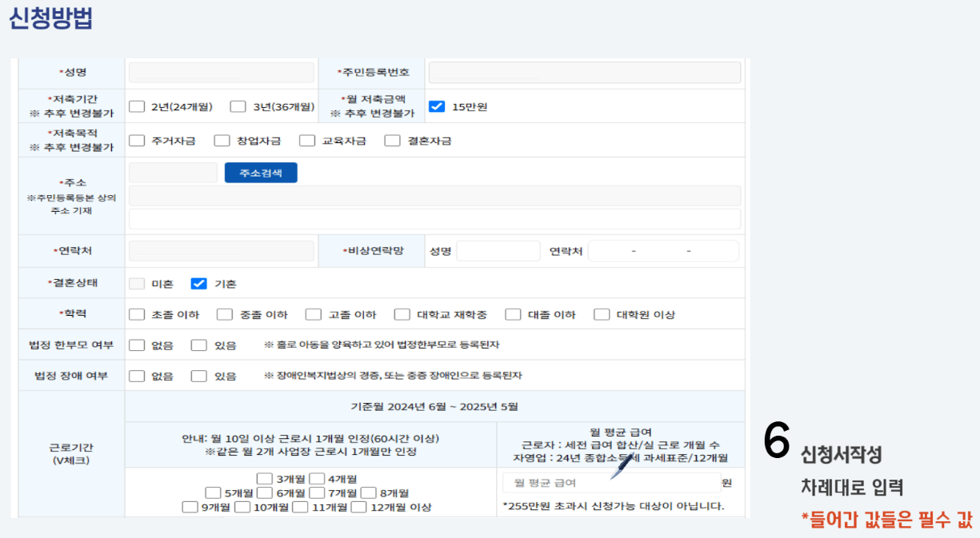Uncheck the 15만원 monthly savings checkbox
This screenshot has height=538, width=980.
[x=436, y=106]
